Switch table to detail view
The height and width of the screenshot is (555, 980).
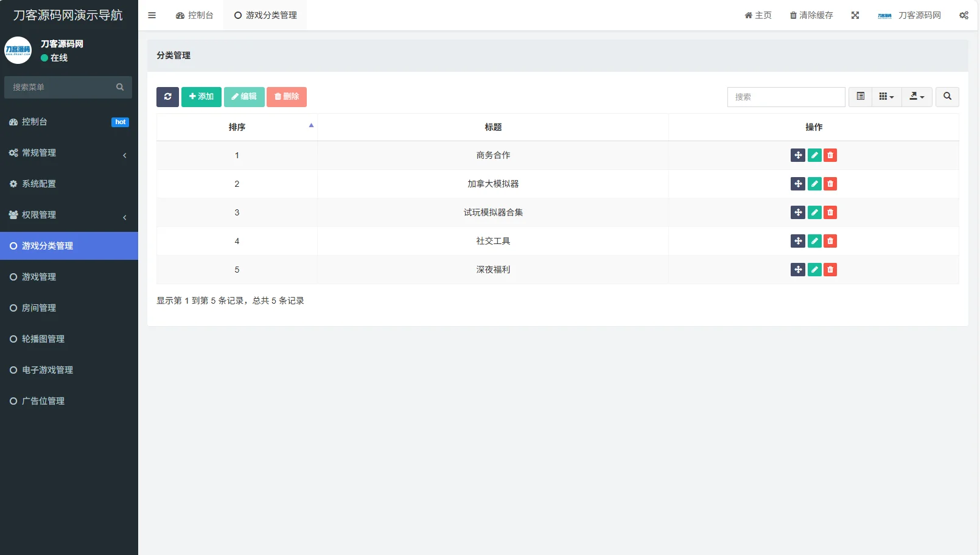tap(860, 97)
